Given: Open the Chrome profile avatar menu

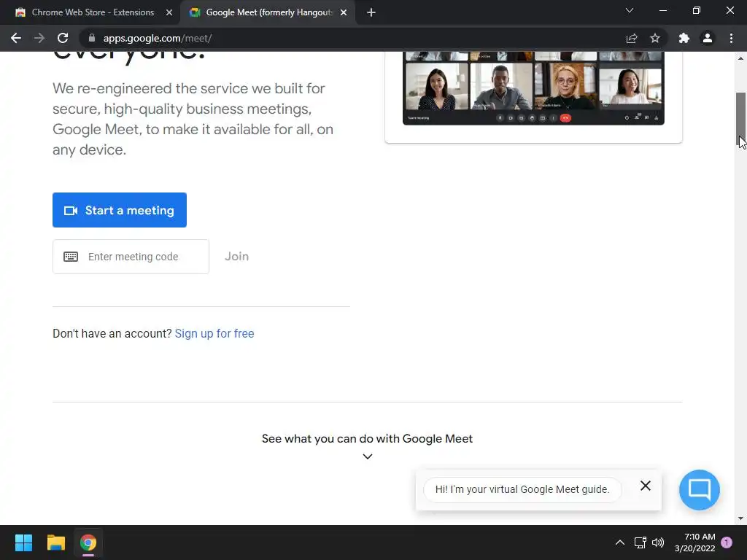Looking at the screenshot, I should click(708, 38).
